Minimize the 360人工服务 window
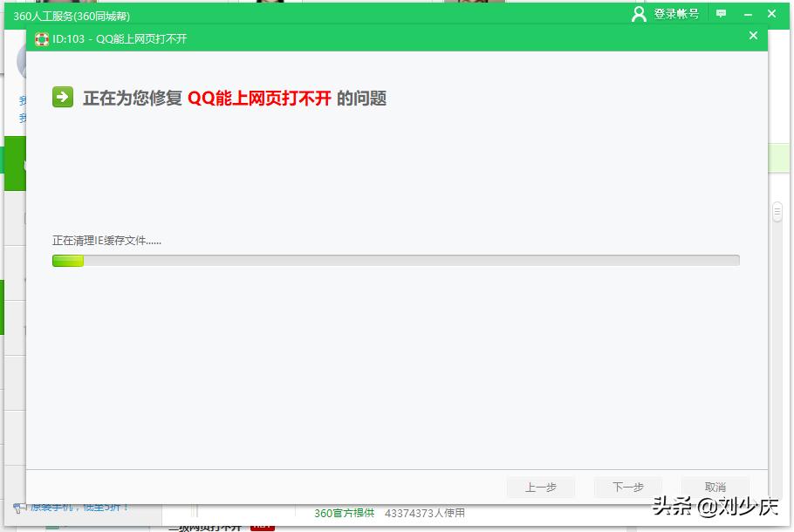This screenshot has width=794, height=532. coord(748,13)
